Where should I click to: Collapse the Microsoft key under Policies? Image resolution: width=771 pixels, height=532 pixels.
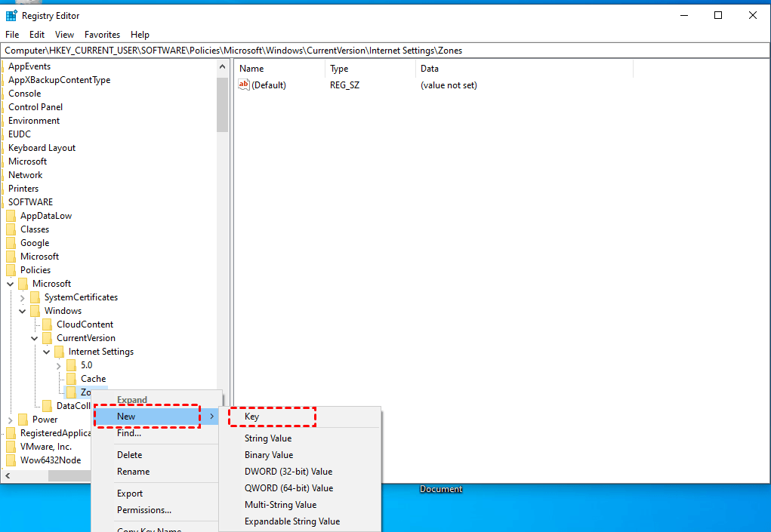10,284
